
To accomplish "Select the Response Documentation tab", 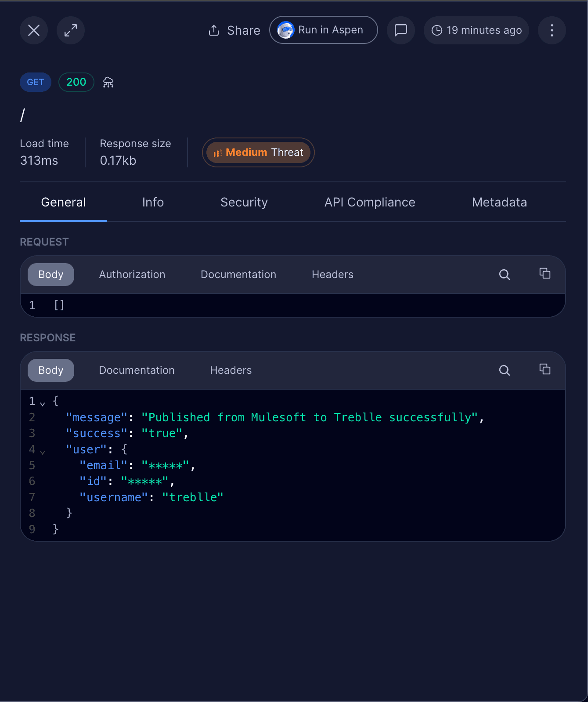I will (x=137, y=370).
